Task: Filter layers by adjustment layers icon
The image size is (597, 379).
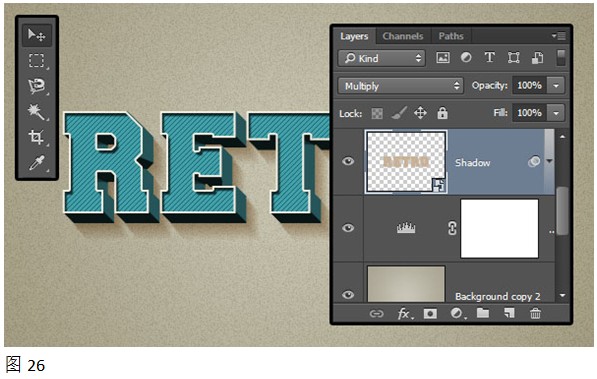Action: coord(466,58)
